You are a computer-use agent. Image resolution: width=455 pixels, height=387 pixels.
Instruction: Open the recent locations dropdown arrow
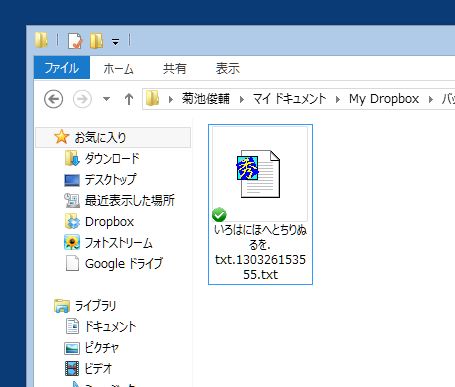(106, 99)
